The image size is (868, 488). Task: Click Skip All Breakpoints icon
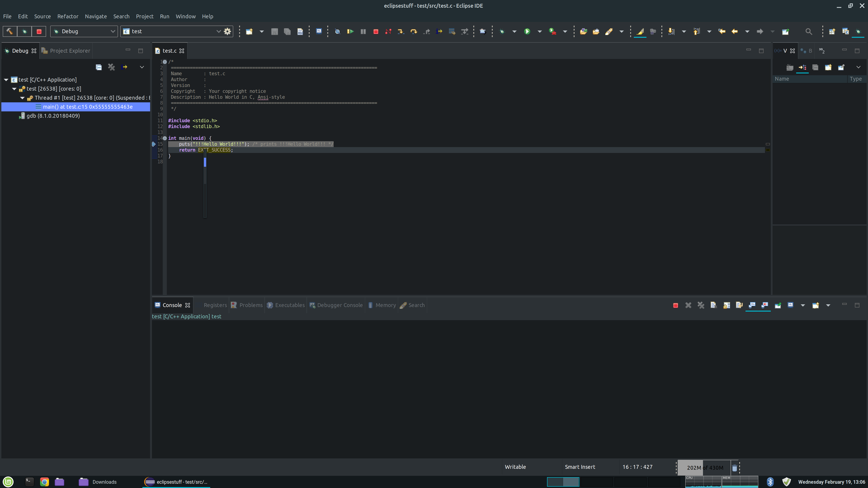click(x=337, y=31)
